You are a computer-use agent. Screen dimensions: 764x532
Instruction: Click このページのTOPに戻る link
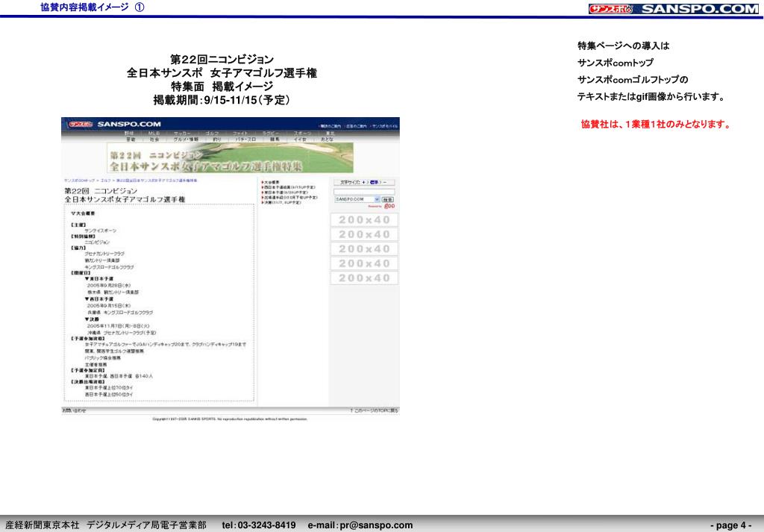pyautogui.click(x=374, y=410)
